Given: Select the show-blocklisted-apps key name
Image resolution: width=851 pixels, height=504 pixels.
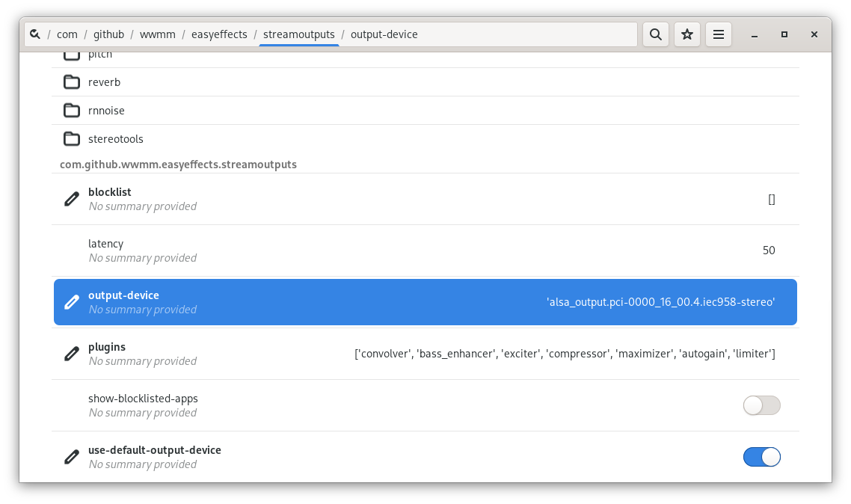Looking at the screenshot, I should coord(143,399).
